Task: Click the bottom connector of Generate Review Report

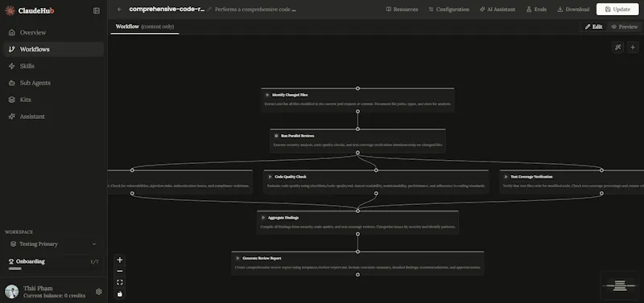Action: 357,275
